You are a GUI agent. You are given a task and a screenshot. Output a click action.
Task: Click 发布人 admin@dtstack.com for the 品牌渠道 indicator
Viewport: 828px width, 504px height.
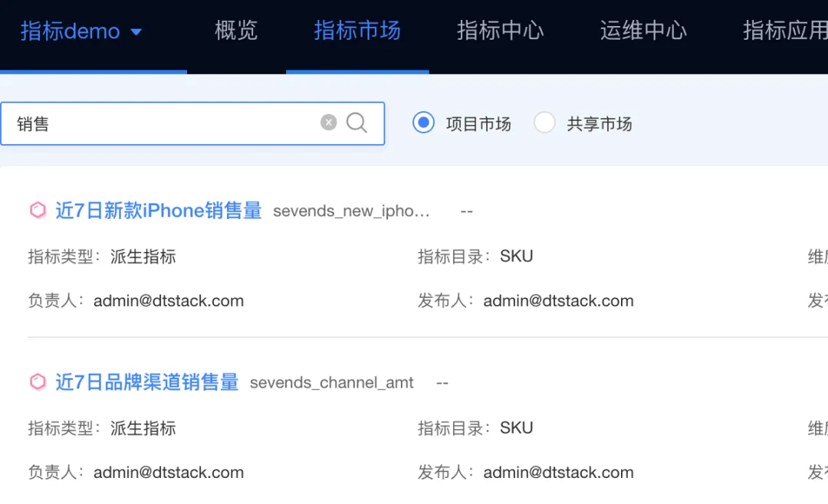(x=558, y=473)
